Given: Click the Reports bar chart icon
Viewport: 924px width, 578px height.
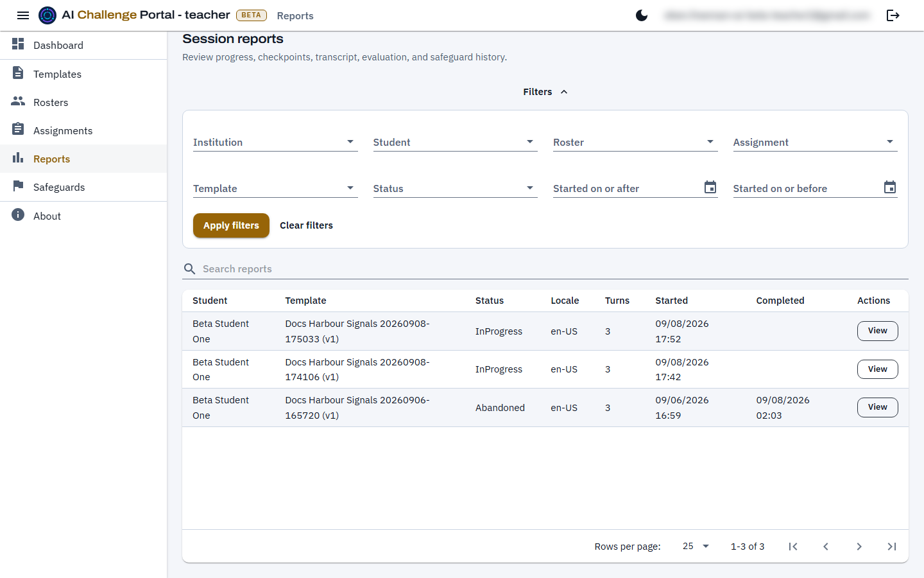Looking at the screenshot, I should [18, 157].
